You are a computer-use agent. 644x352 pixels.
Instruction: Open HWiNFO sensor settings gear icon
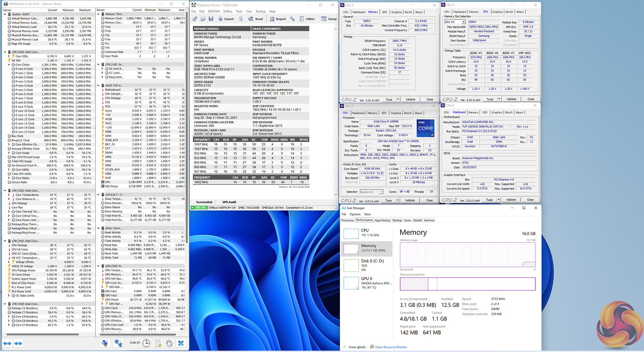(169, 343)
